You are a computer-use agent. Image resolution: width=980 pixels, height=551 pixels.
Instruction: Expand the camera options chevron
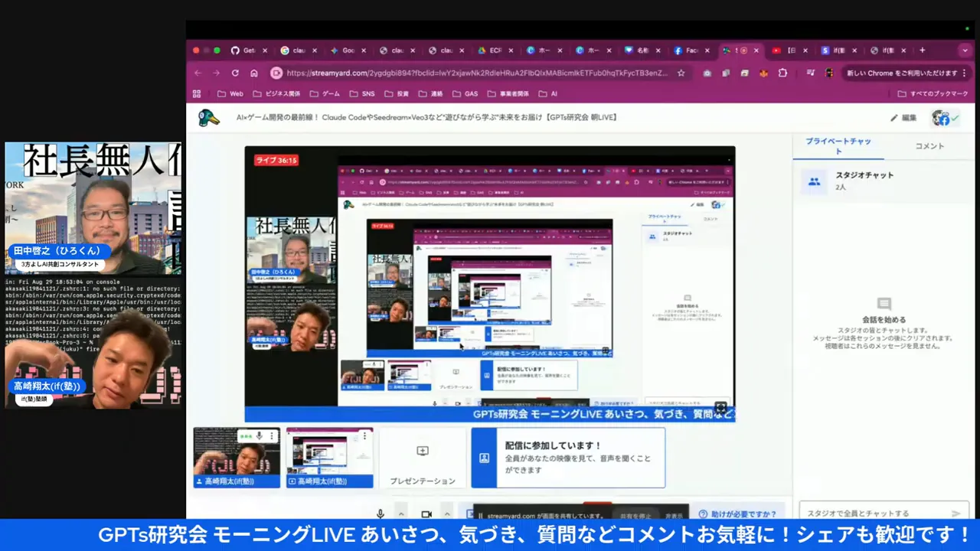(446, 514)
